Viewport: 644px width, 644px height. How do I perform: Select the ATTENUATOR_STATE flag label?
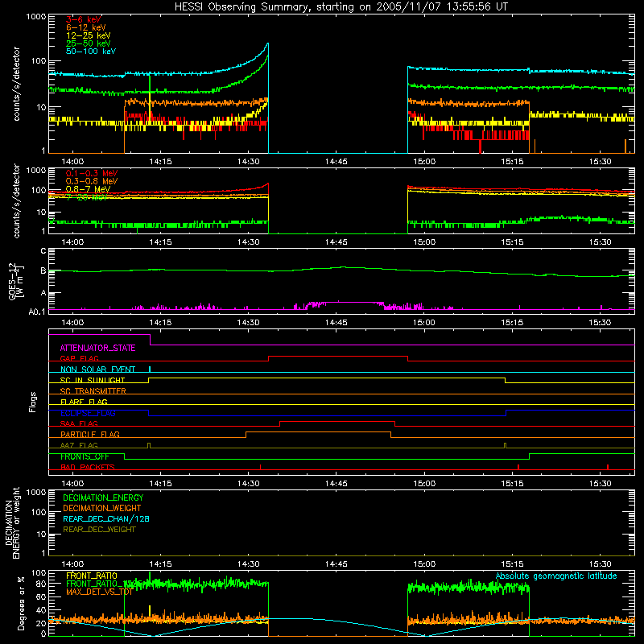coord(97,348)
